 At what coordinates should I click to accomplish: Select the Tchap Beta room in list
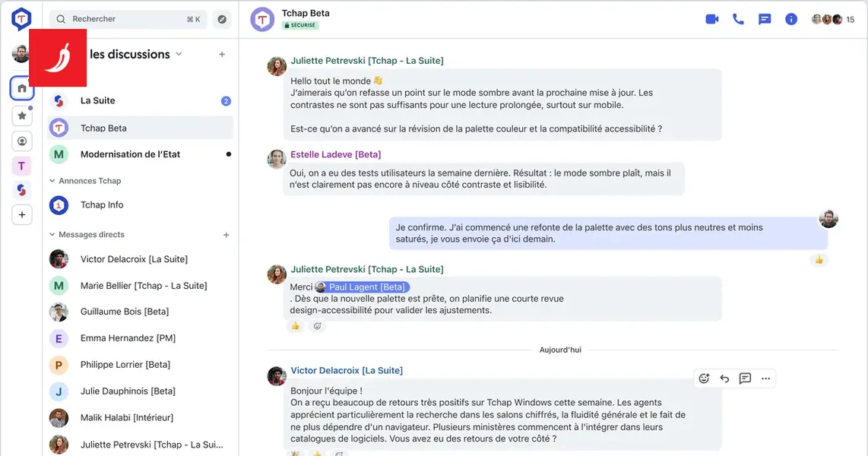(x=141, y=128)
